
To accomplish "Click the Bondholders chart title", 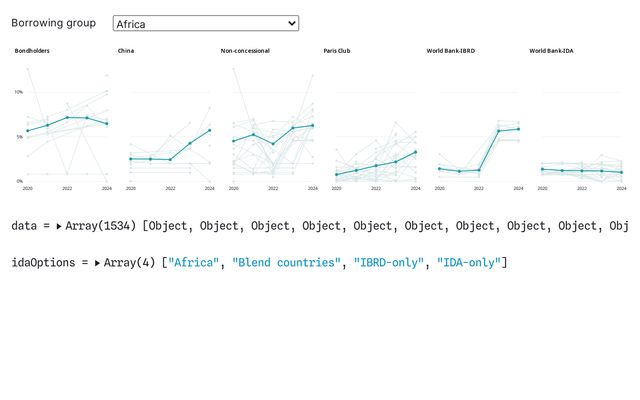I will (x=32, y=51).
